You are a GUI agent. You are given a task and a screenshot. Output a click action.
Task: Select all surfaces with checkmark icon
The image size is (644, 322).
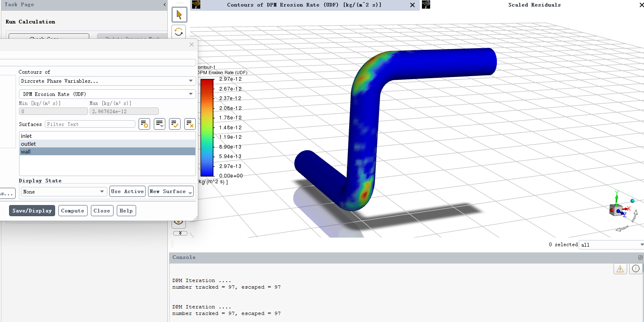[175, 124]
